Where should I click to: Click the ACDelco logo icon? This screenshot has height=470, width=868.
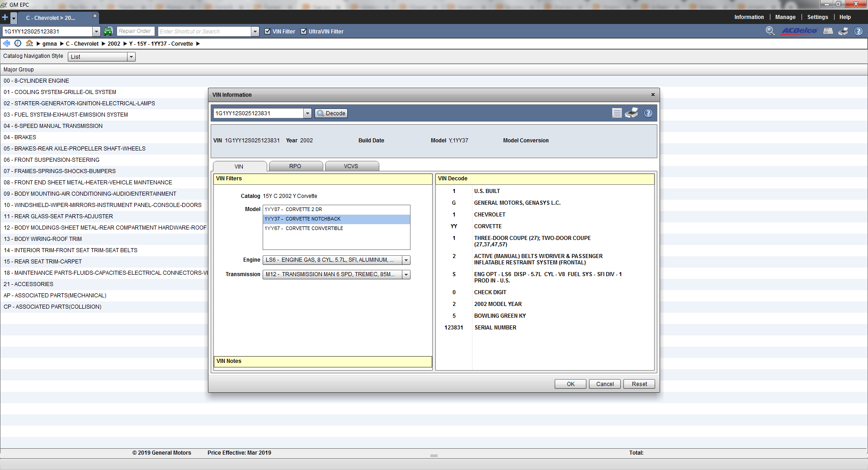(x=799, y=31)
